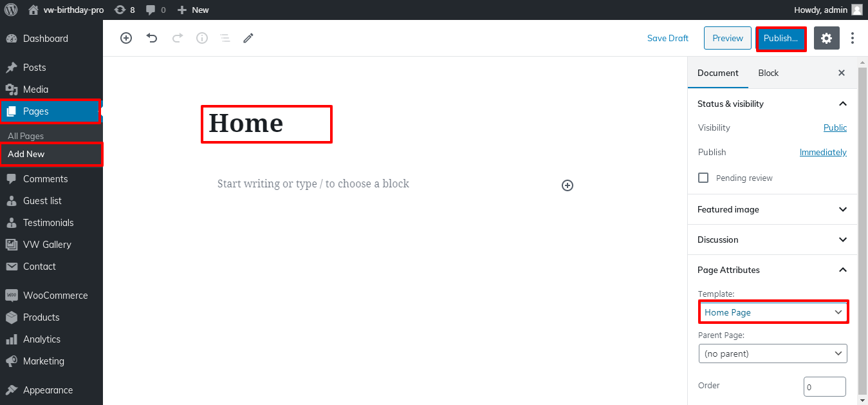The width and height of the screenshot is (868, 405).
Task: Undo the last change with the undo arrow
Action: coord(152,38)
